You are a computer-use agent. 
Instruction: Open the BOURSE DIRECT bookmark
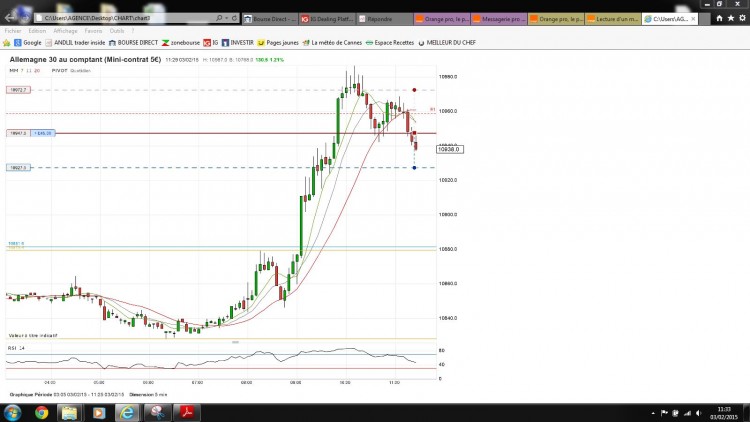pos(133,43)
